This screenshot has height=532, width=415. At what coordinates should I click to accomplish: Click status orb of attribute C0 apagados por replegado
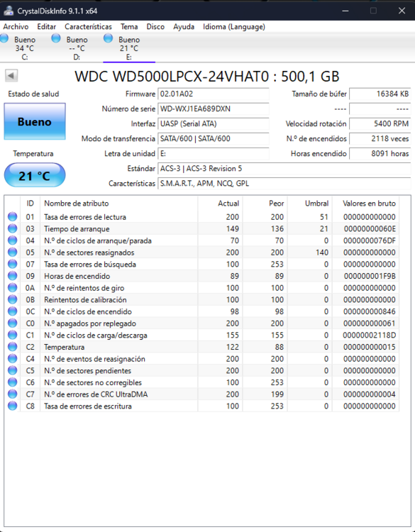13,323
